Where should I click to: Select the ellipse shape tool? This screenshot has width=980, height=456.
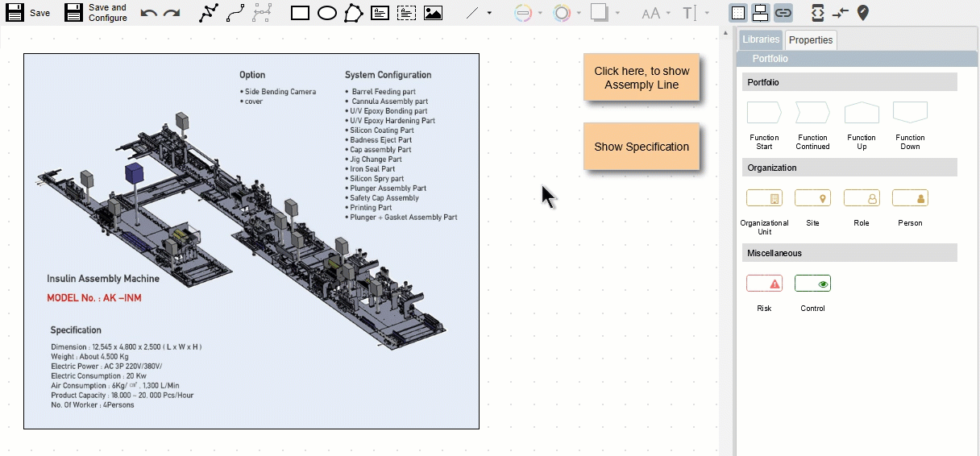point(326,13)
